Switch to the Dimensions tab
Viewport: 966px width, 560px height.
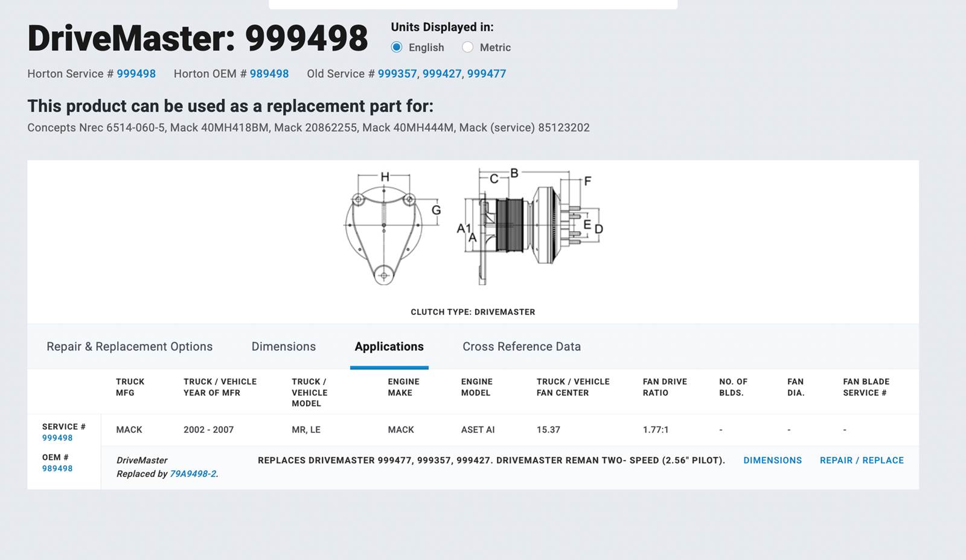click(x=283, y=346)
